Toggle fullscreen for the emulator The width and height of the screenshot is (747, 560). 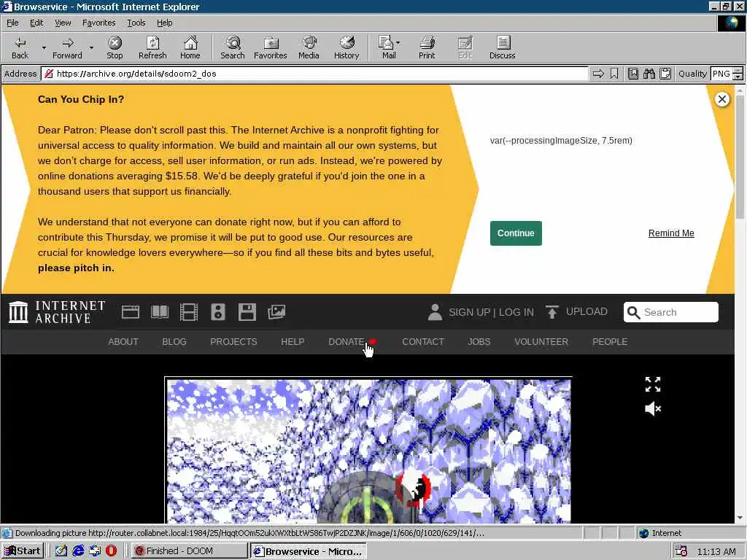653,384
